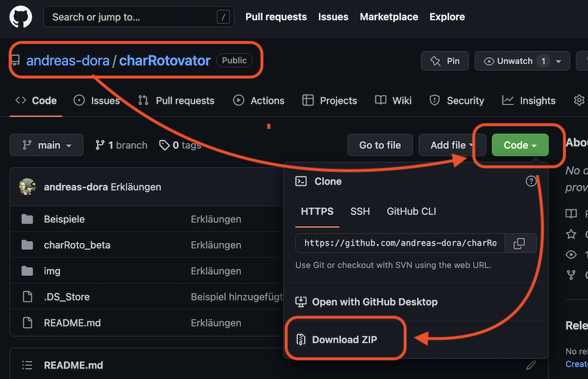This screenshot has height=379, width=588.
Task: Click the Go to file button
Action: (x=379, y=145)
